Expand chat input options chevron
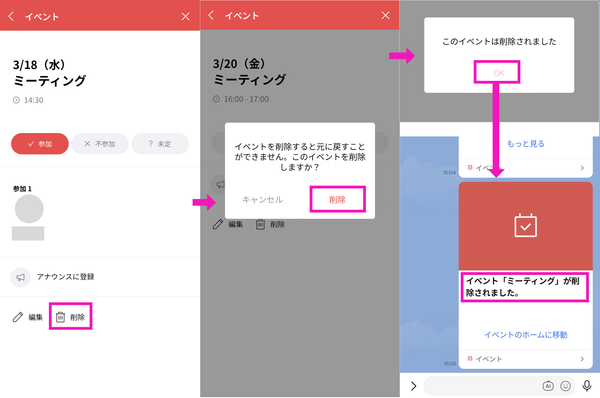 click(413, 386)
